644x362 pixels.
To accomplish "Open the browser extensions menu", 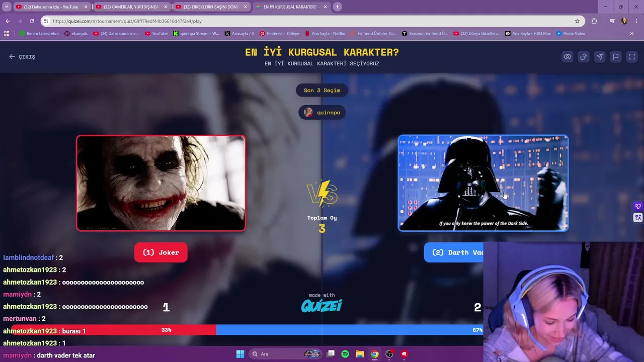I will tap(594, 21).
